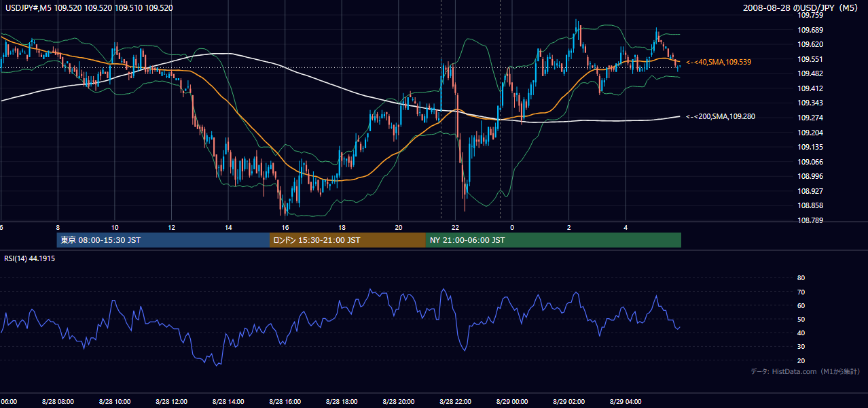Click RSI scale level 60
The image size is (868, 408).
pyautogui.click(x=801, y=305)
